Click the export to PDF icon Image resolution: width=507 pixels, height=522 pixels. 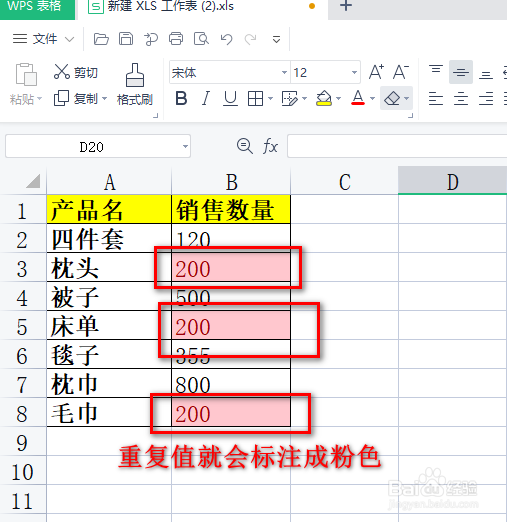coord(151,39)
